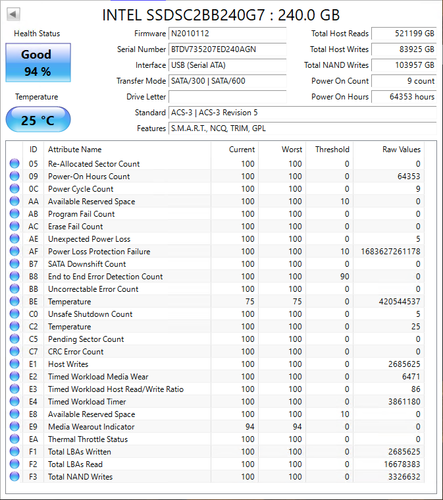Image resolution: width=443 pixels, height=500 pixels.
Task: Click the E8 Available Reserved Space row name
Action: tap(91, 414)
